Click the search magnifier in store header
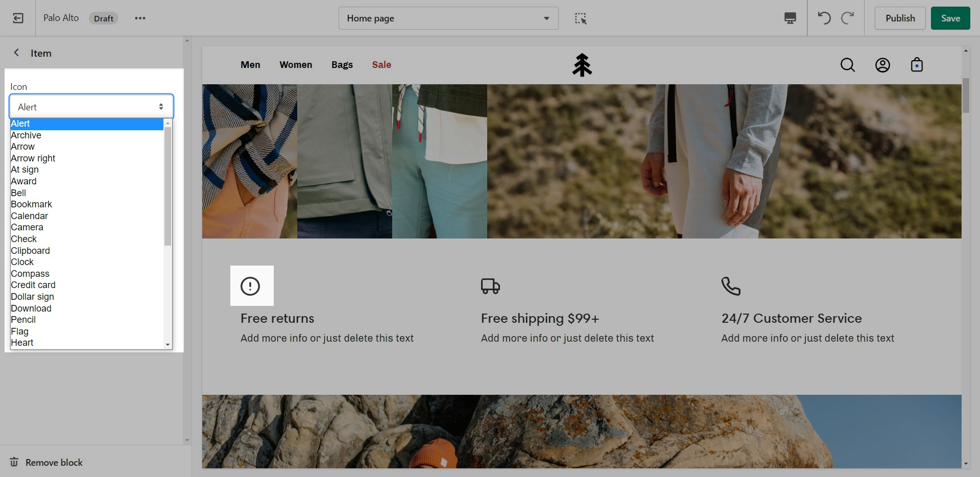Image resolution: width=980 pixels, height=477 pixels. click(847, 65)
